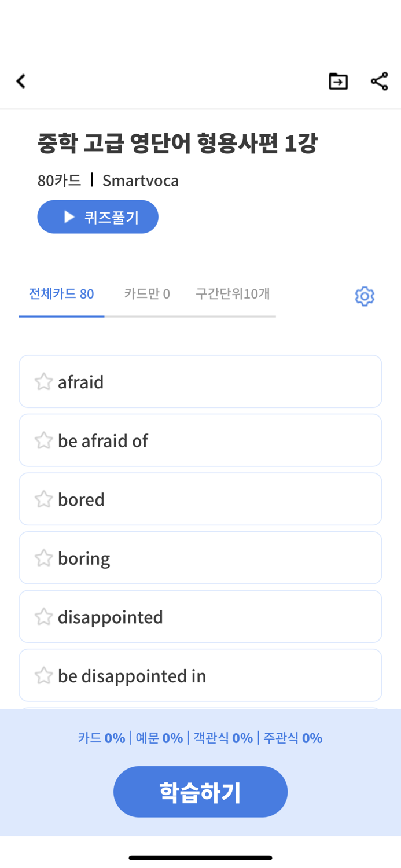Star the 'disappointed' vocabulary card
Screen dimensions: 401x868
(43, 616)
